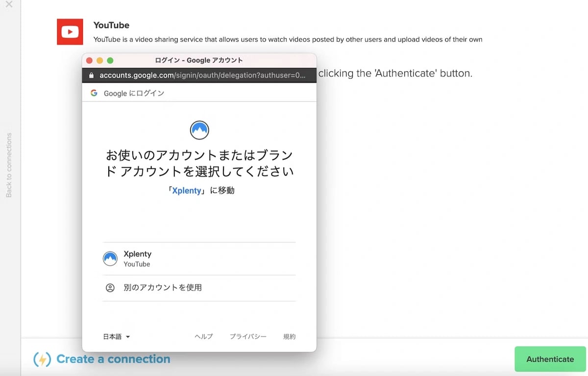Click the Authenticate button

550,359
